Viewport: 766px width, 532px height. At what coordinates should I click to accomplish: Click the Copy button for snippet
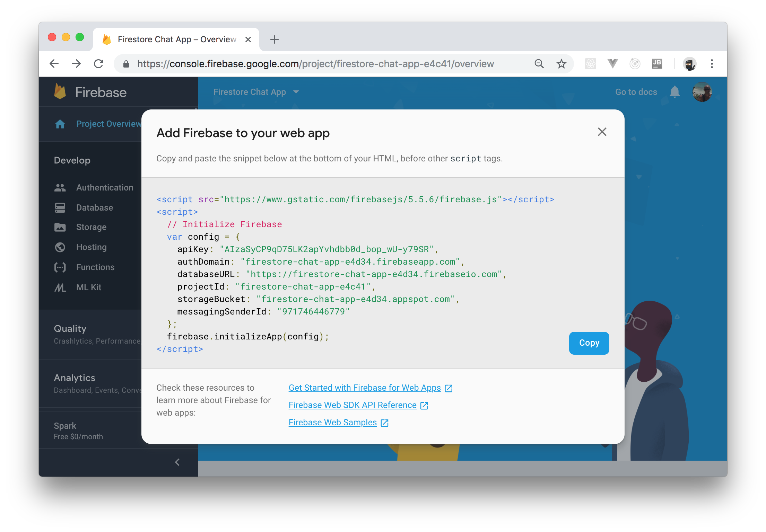coord(589,343)
